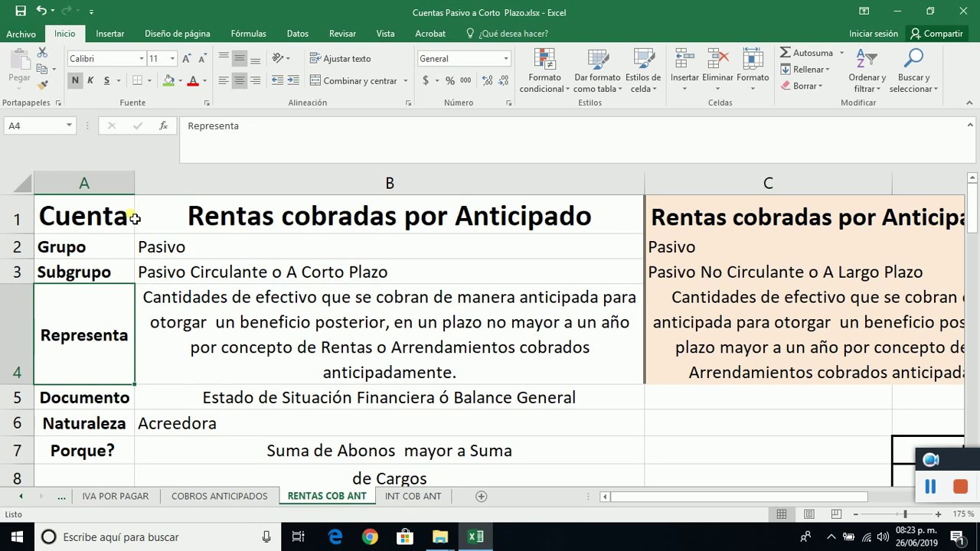Click the zoom slider handle

905,514
